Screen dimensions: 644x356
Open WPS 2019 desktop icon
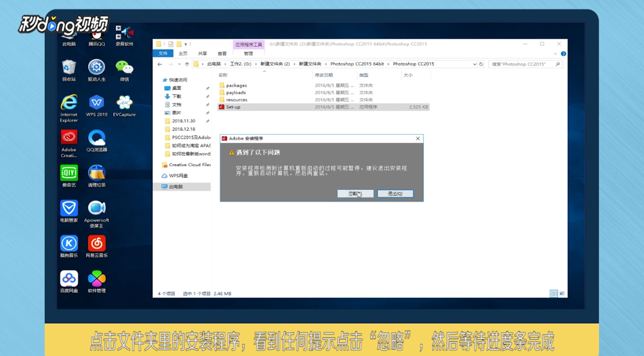coord(96,106)
